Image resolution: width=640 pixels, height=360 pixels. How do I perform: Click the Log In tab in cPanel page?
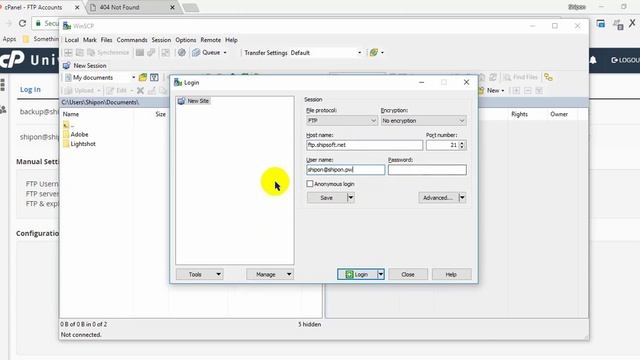pyautogui.click(x=31, y=89)
